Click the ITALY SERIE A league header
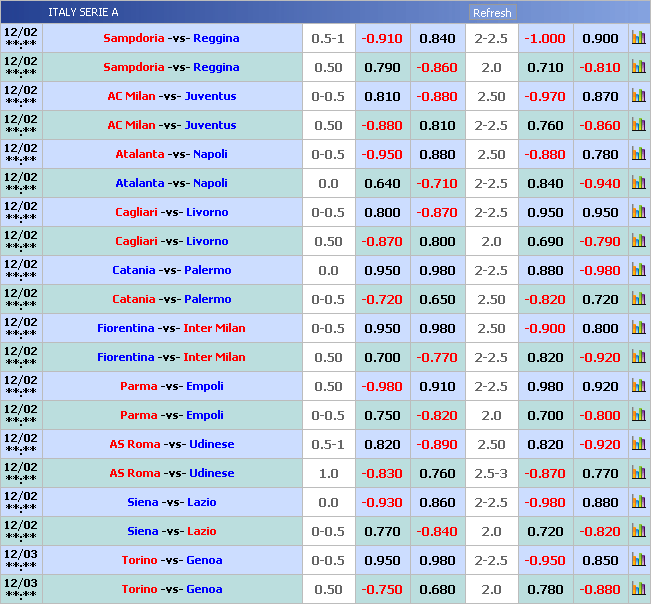 click(x=83, y=12)
